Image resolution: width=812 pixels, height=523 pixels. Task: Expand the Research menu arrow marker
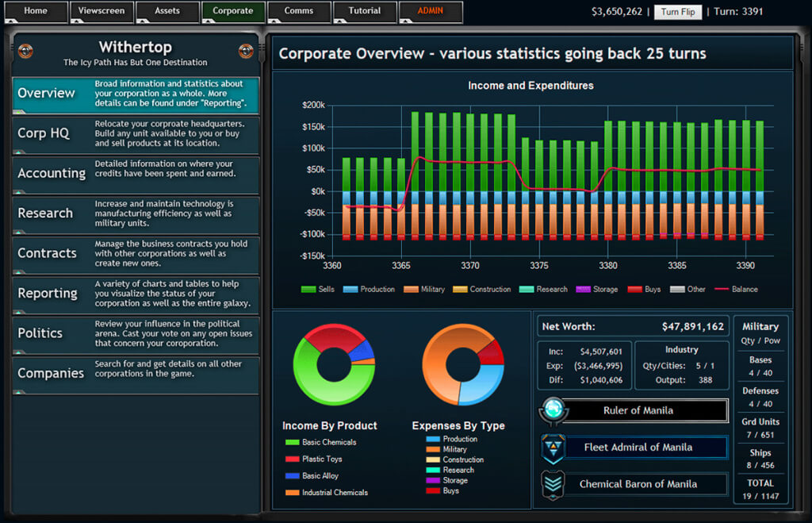[19, 231]
